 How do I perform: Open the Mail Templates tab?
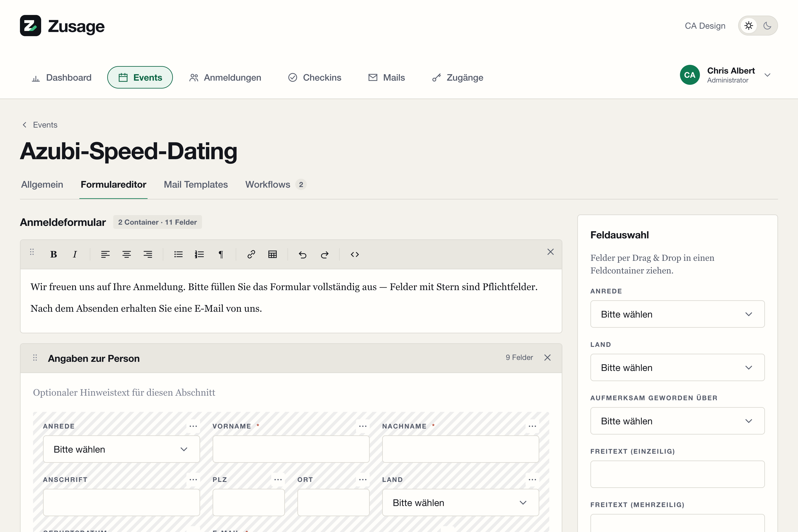196,185
